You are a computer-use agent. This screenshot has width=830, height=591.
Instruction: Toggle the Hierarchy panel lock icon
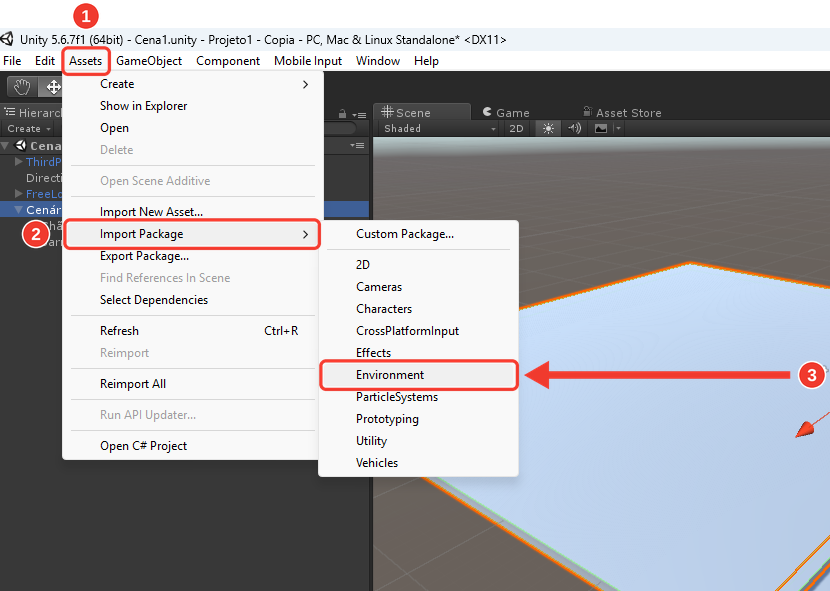pyautogui.click(x=342, y=114)
